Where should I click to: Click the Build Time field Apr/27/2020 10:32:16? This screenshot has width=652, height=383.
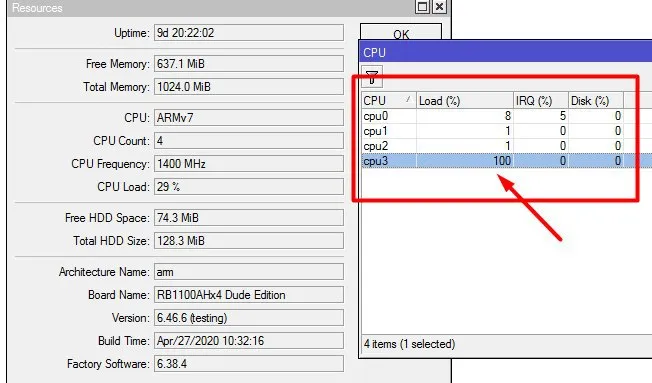point(249,341)
